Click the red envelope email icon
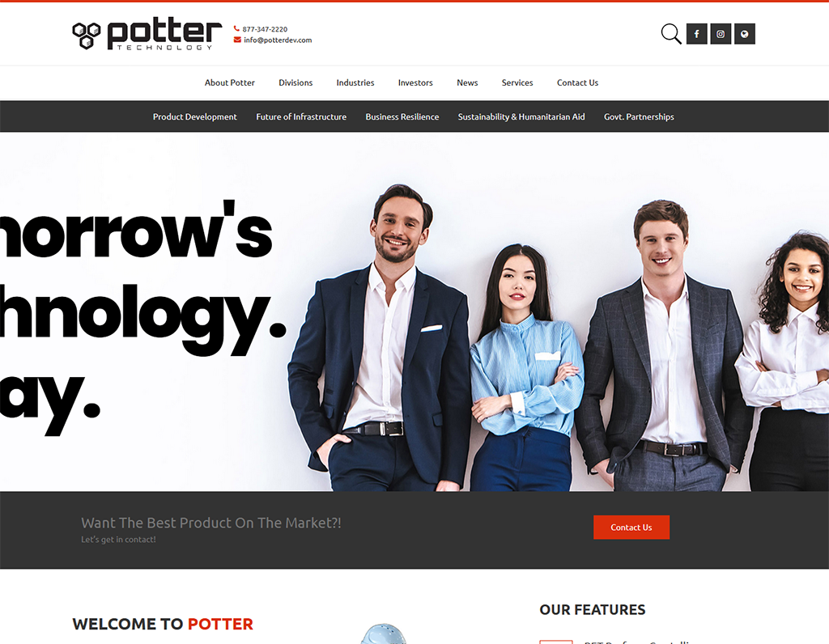 click(x=237, y=40)
